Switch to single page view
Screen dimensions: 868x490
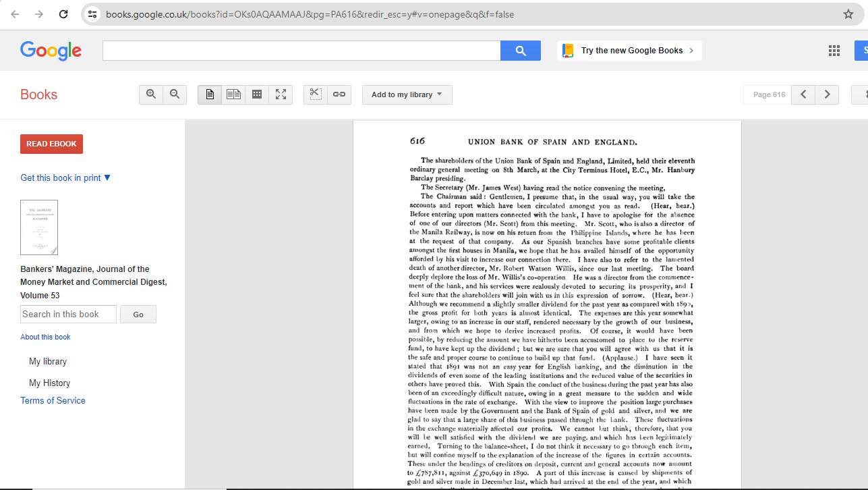210,94
